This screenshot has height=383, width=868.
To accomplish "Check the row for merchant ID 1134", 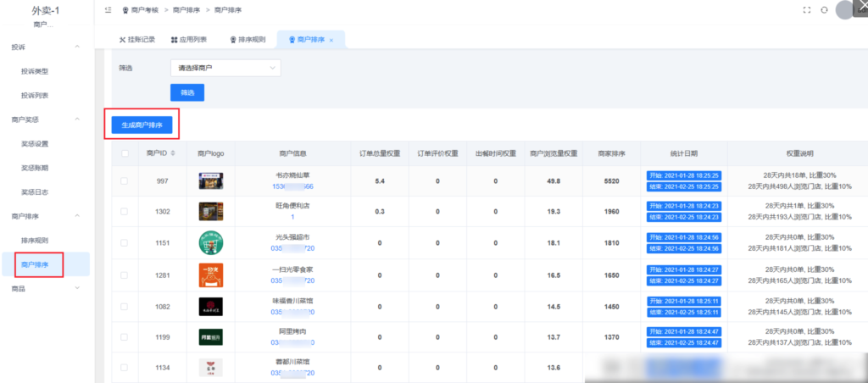I will (124, 368).
